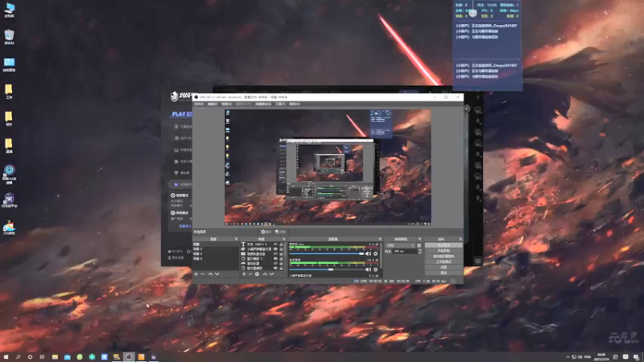The height and width of the screenshot is (362, 644).
Task: Open system clock in taskbar
Action: [601, 357]
